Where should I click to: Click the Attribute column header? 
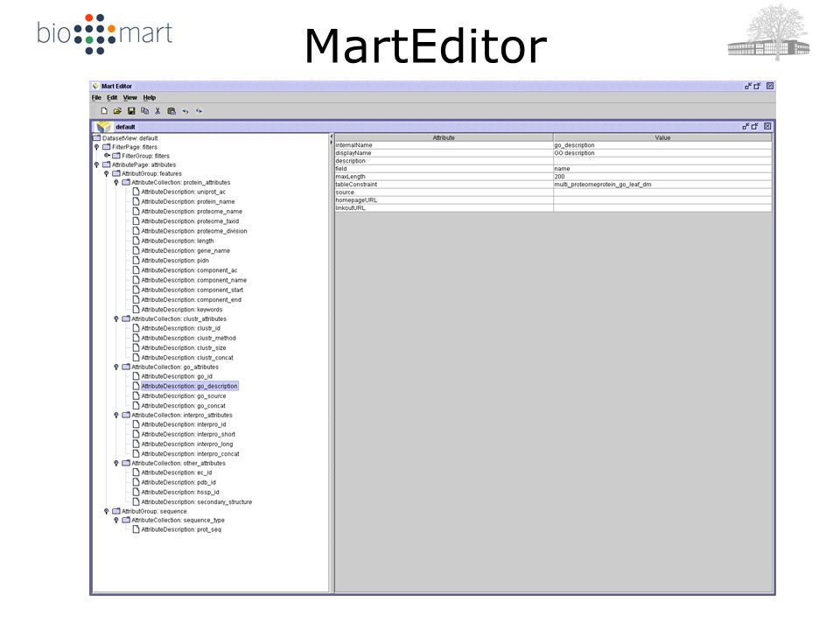tap(444, 137)
